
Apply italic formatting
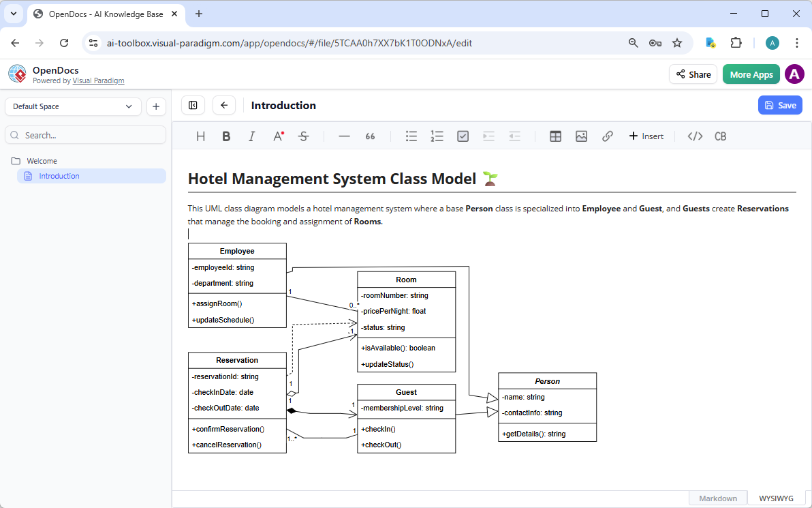[x=251, y=136]
